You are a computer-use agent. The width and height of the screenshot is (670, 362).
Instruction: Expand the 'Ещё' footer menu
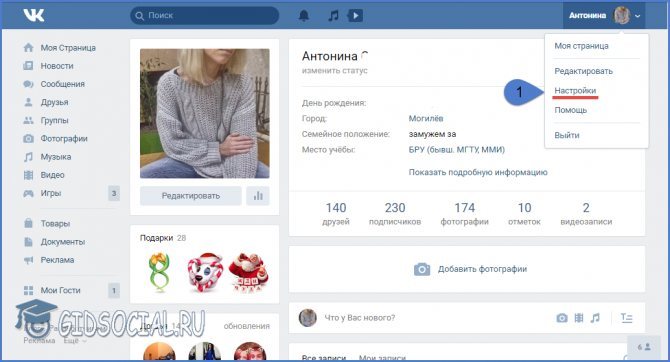click(x=73, y=341)
